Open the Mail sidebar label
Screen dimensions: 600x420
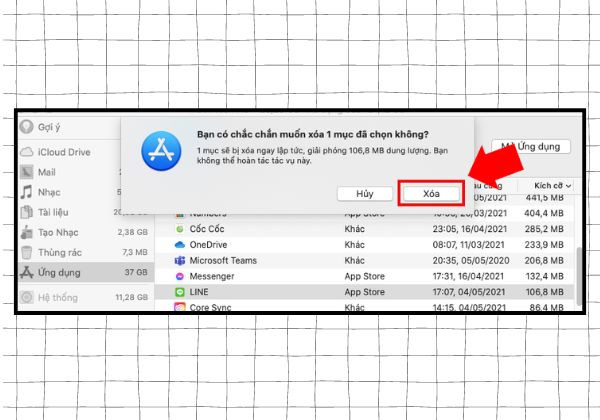point(47,172)
